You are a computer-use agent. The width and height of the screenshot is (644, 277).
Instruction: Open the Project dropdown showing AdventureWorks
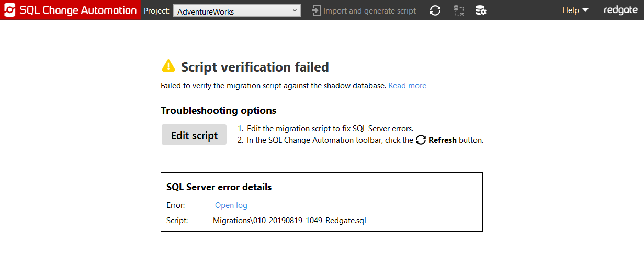(236, 11)
